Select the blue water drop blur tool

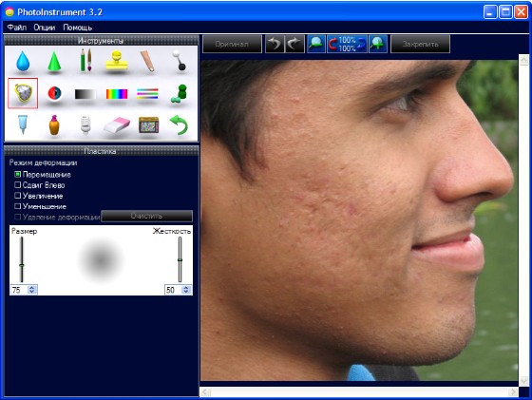click(23, 62)
